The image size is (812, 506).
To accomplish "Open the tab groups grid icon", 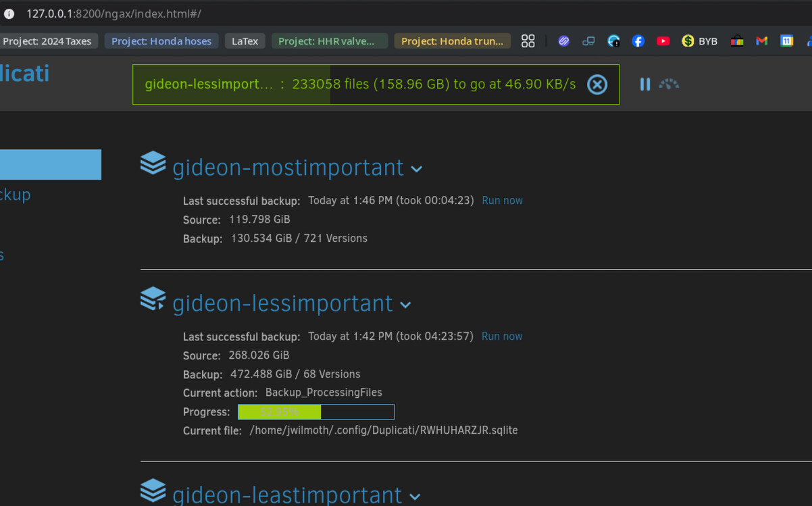I will click(x=528, y=41).
